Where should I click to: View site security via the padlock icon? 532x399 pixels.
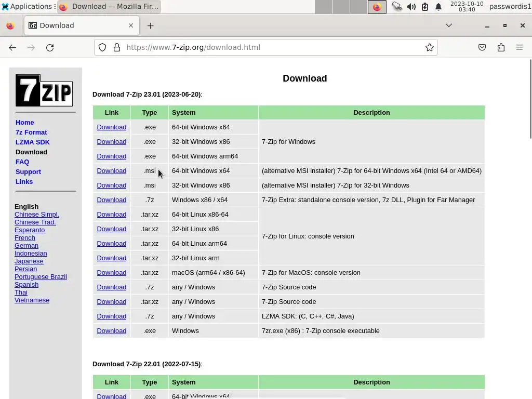[117, 47]
